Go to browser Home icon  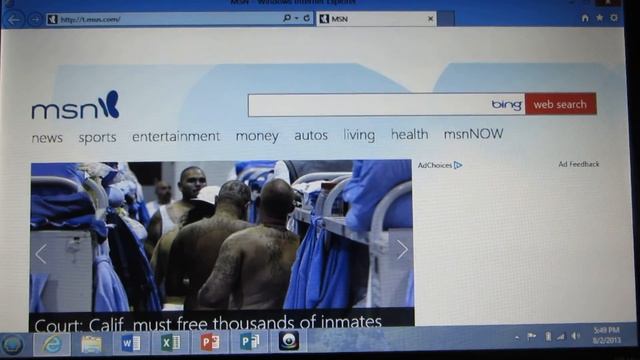pos(585,18)
